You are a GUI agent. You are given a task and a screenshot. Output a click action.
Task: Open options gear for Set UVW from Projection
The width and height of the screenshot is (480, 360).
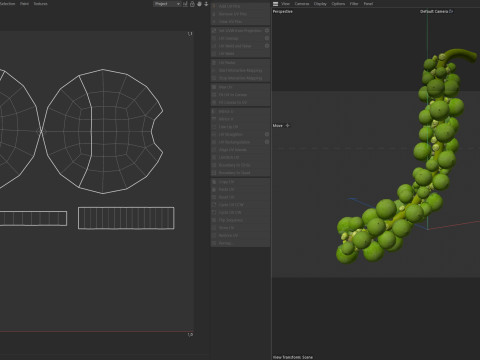[267, 31]
